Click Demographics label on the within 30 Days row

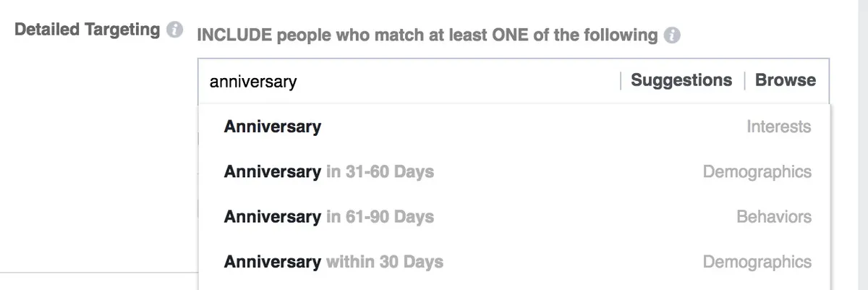pos(757,262)
